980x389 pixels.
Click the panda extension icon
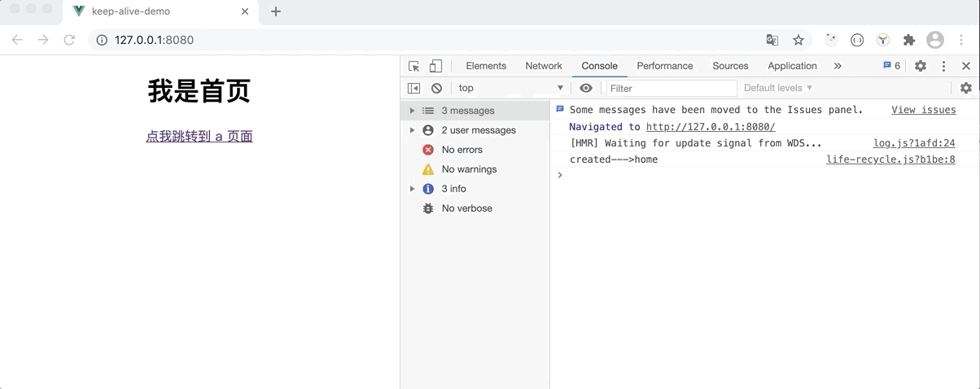[831, 40]
